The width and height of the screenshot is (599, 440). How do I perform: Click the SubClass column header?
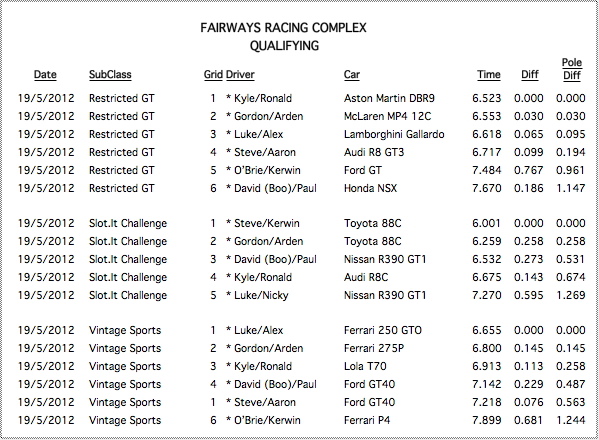[110, 74]
